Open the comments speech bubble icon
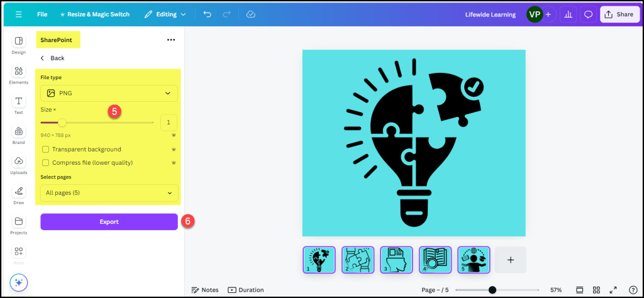Viewport: 644px width, 298px height. click(588, 14)
